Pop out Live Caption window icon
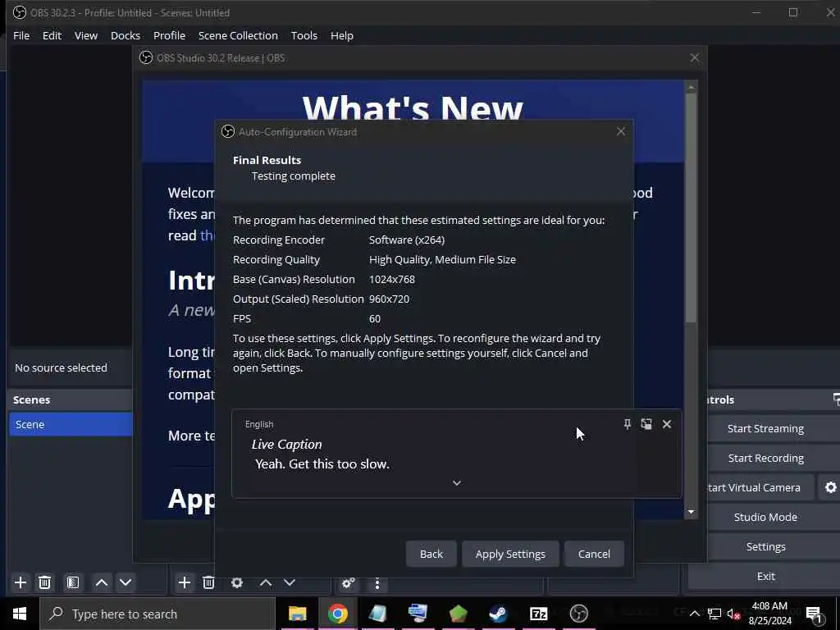The height and width of the screenshot is (630, 840). [646, 424]
